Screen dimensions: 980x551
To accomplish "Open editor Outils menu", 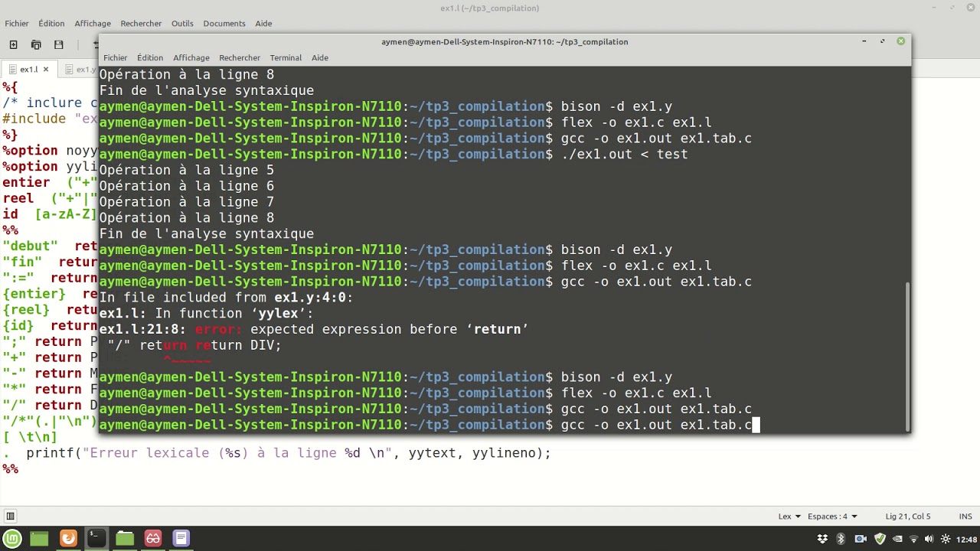I will click(182, 24).
